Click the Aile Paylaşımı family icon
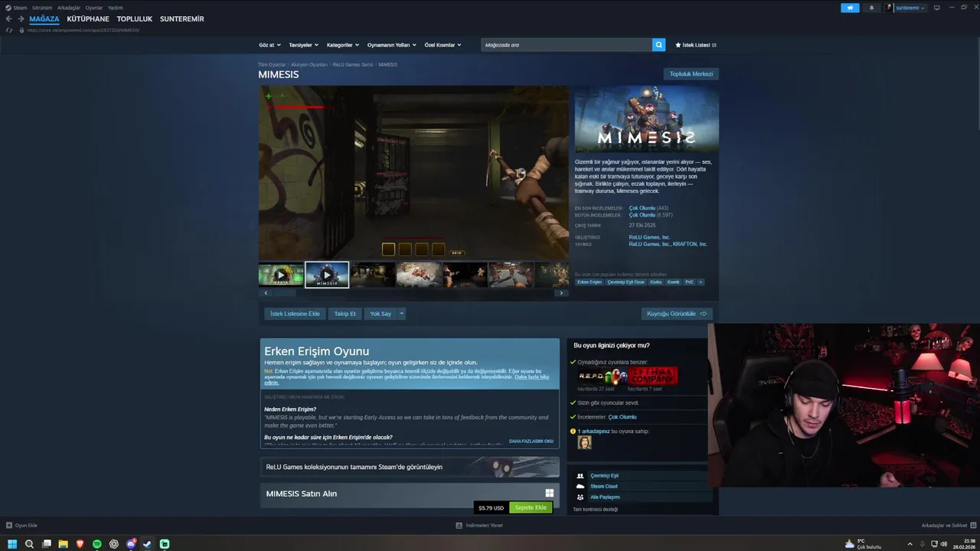Viewport: 980px width, 551px height. coord(580,497)
